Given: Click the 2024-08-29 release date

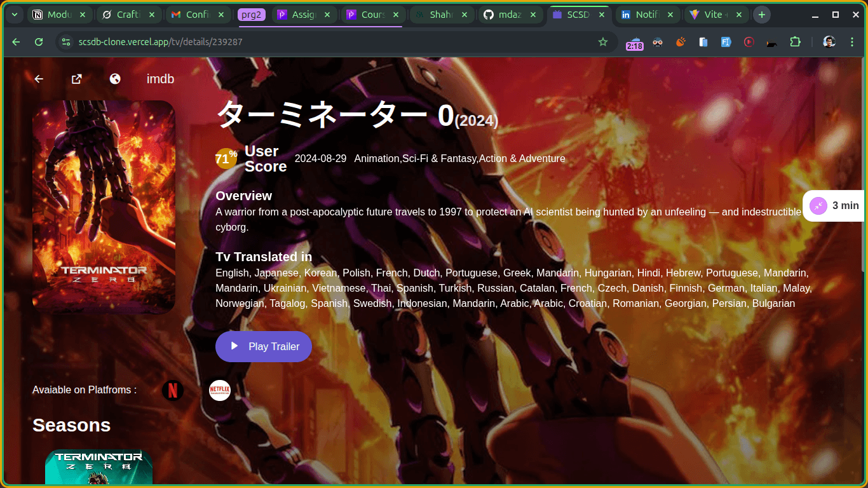Looking at the screenshot, I should [320, 158].
